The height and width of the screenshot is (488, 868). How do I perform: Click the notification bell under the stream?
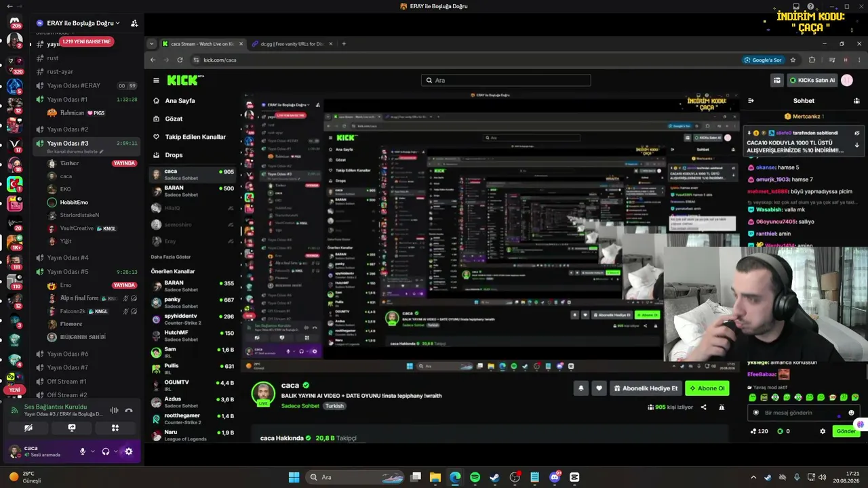[x=581, y=388]
